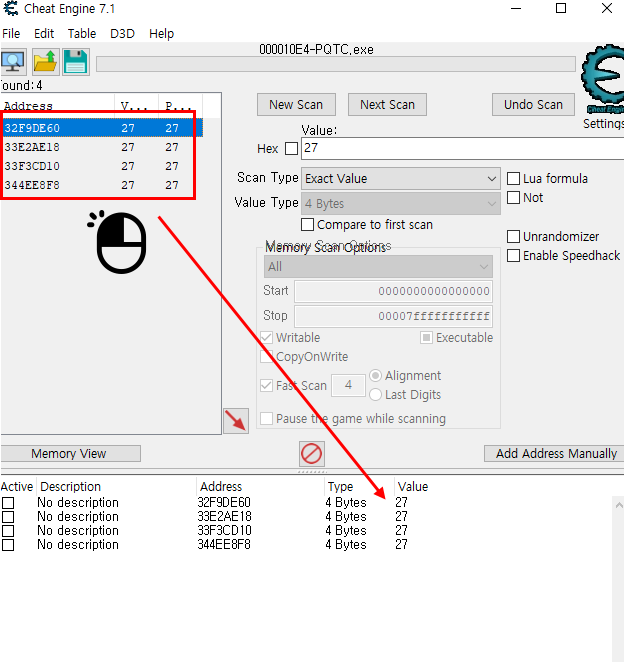Minimize the Cheat Engine window
624x662 pixels.
click(516, 8)
